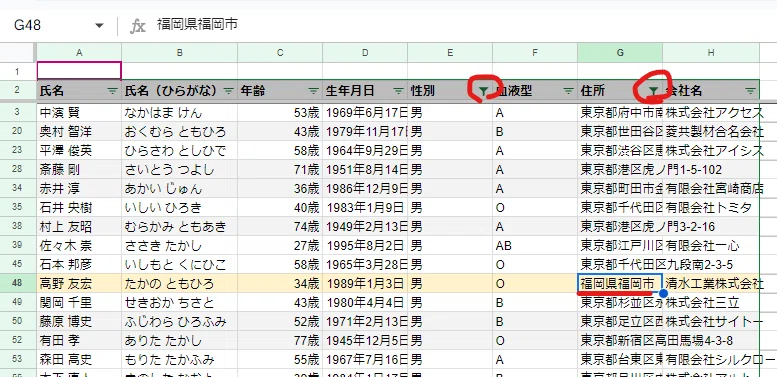Select column B header

coord(179,53)
